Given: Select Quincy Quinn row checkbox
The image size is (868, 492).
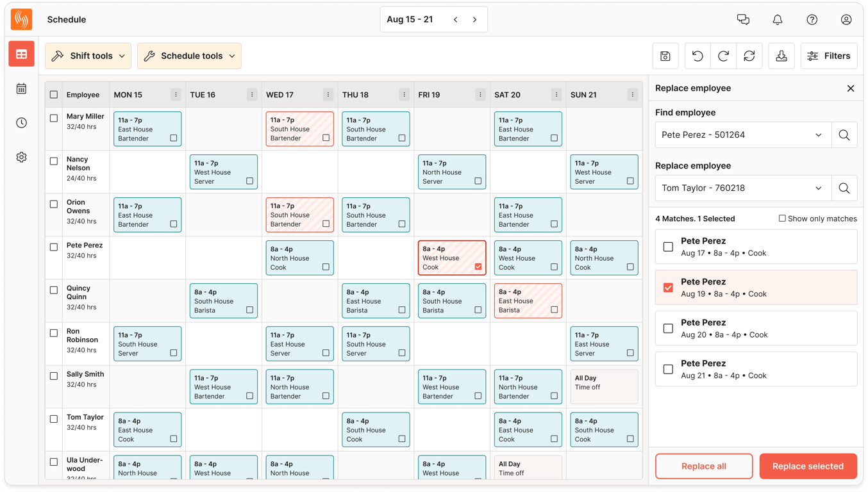Looking at the screenshot, I should pyautogui.click(x=54, y=290).
